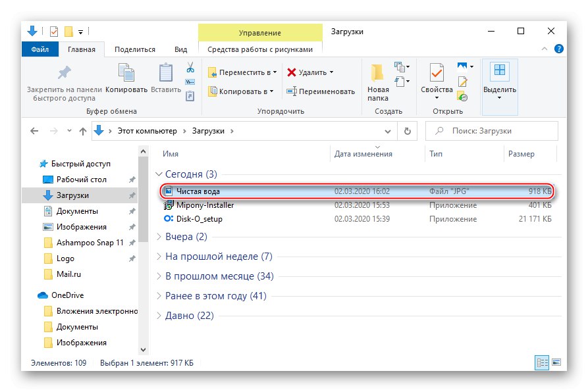
Task: Click the Edit pencil icon in the Open group
Action: click(x=462, y=82)
